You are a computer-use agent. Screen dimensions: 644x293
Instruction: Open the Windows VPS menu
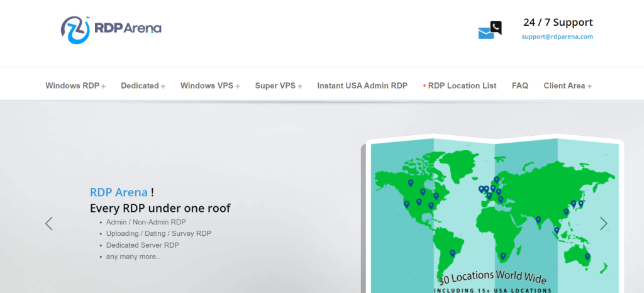coord(206,86)
